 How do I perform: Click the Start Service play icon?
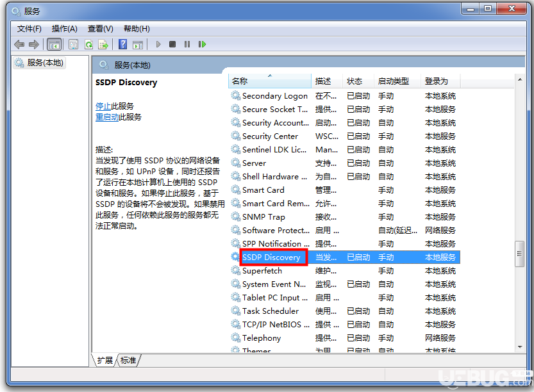pos(158,44)
